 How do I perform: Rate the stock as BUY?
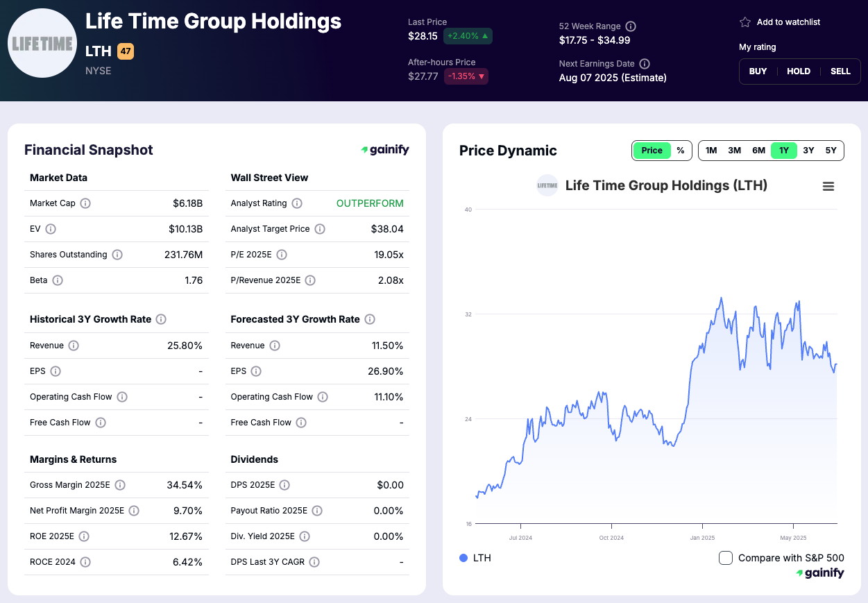pos(758,71)
